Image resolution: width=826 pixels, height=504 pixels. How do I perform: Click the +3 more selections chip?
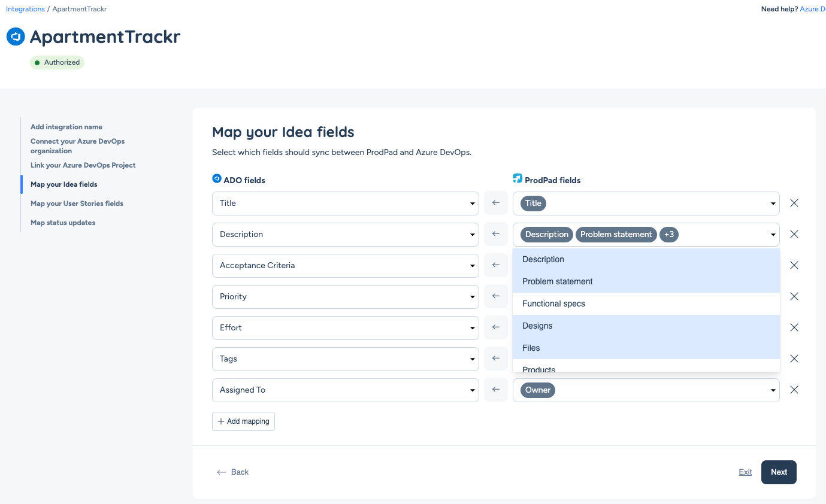(x=669, y=235)
